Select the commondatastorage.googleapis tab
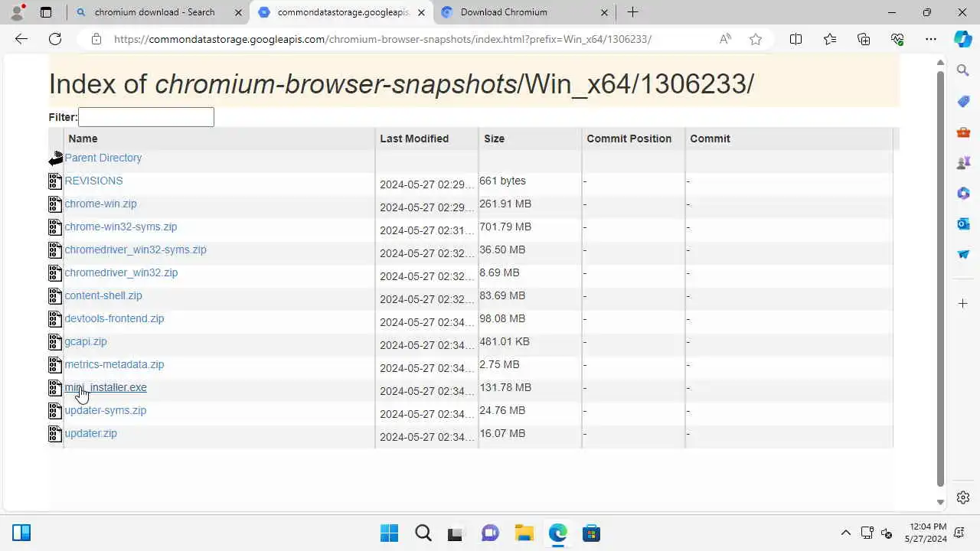Viewport: 980px width, 551px height. coord(341,12)
